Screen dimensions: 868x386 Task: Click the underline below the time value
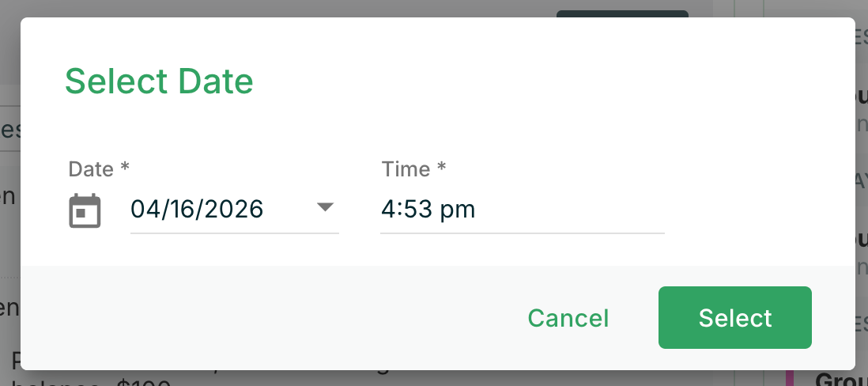click(x=522, y=233)
